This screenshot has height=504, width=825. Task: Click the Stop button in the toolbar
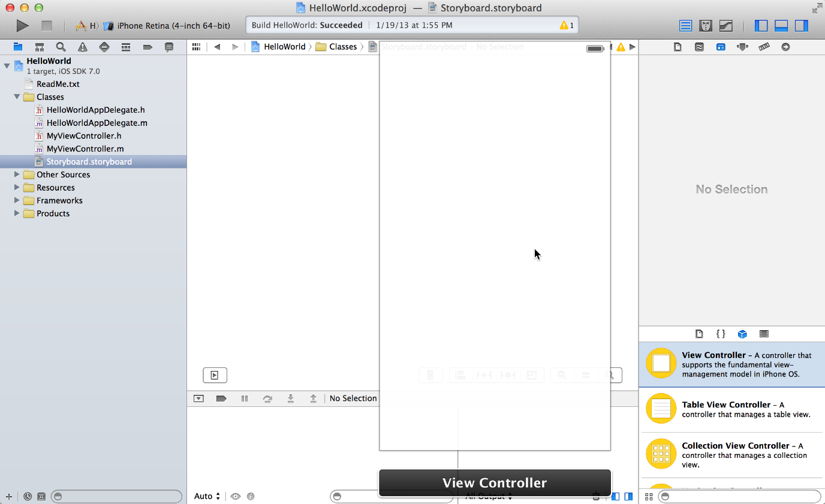47,26
